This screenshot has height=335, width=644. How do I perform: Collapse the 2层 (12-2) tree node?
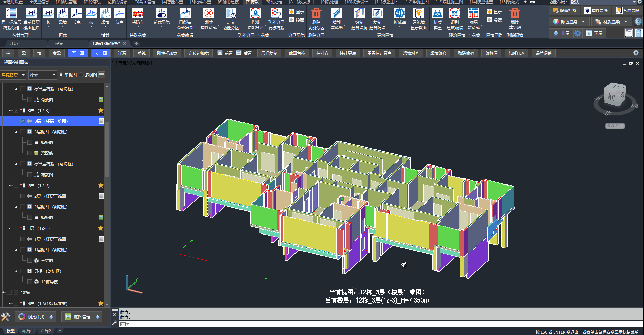[x=10, y=186]
